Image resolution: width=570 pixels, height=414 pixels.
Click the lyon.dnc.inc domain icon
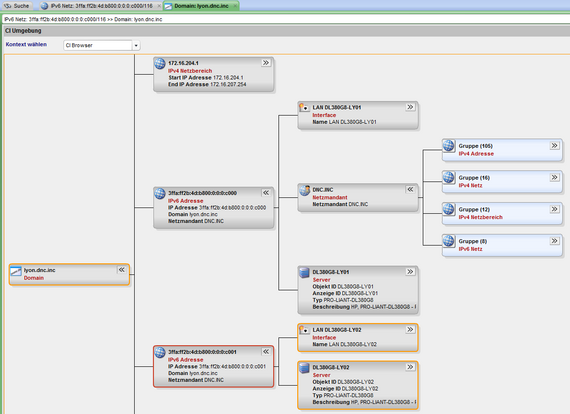[16, 271]
